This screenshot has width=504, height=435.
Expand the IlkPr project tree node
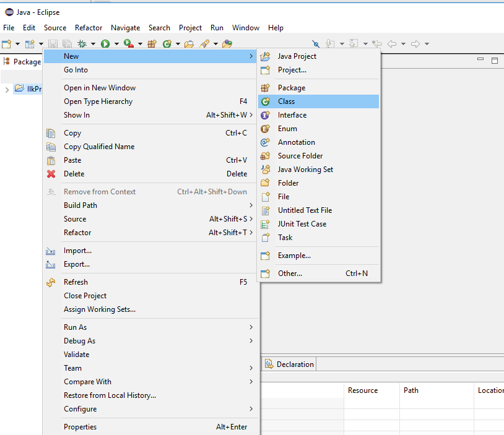[x=7, y=90]
